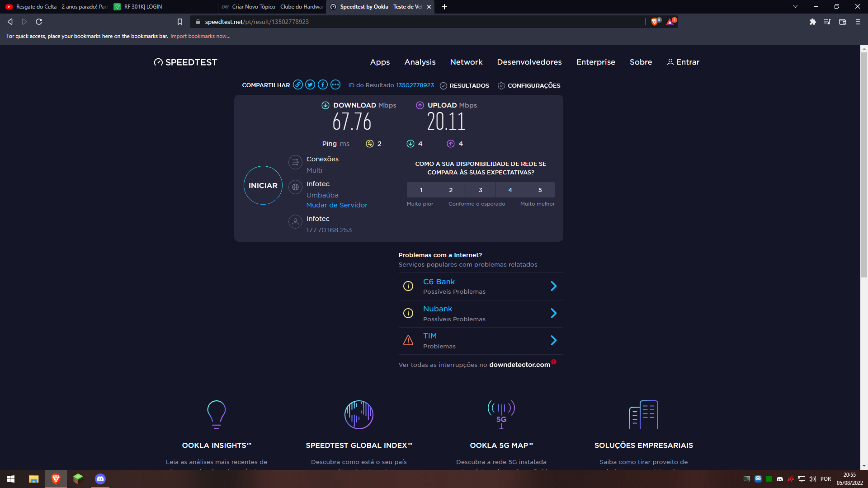Open RESULTADOS history
Image resolution: width=868 pixels, height=488 pixels.
pos(464,85)
